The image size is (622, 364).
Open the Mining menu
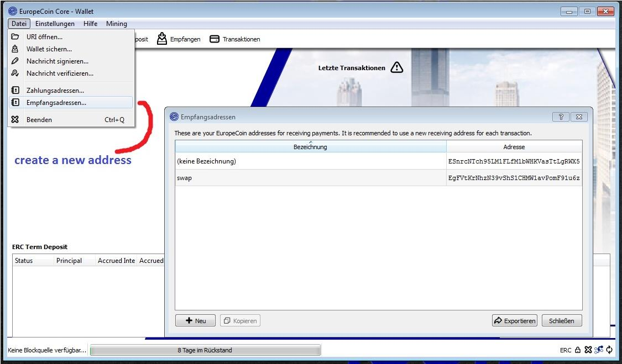tap(117, 23)
